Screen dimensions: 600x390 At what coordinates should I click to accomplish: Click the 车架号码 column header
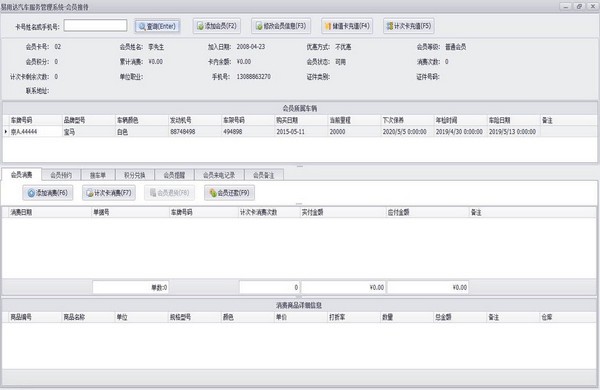248,120
